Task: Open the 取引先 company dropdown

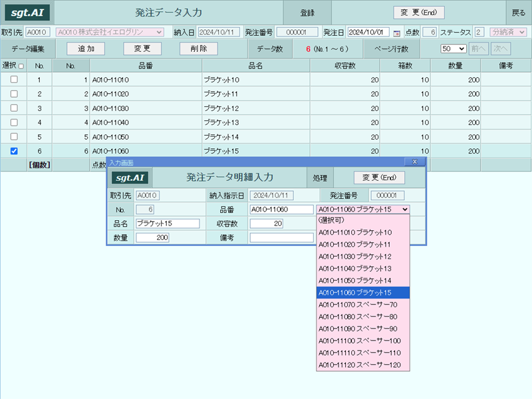Action: pos(110,32)
